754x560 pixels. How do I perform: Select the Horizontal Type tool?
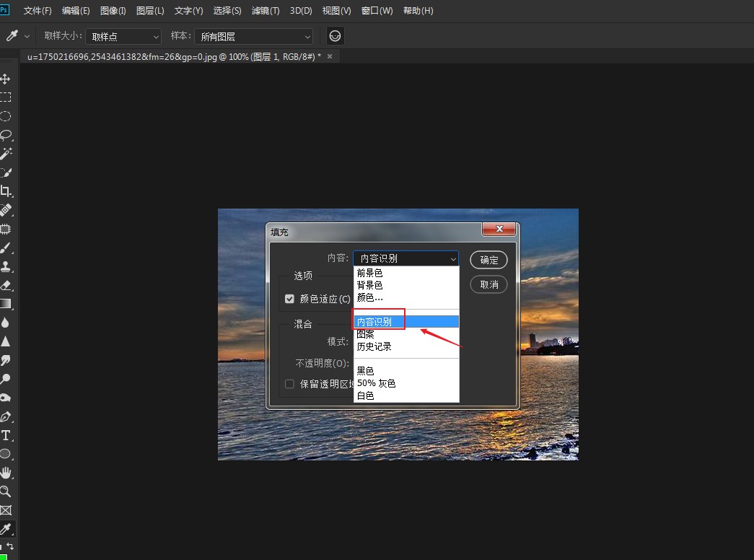[x=6, y=435]
